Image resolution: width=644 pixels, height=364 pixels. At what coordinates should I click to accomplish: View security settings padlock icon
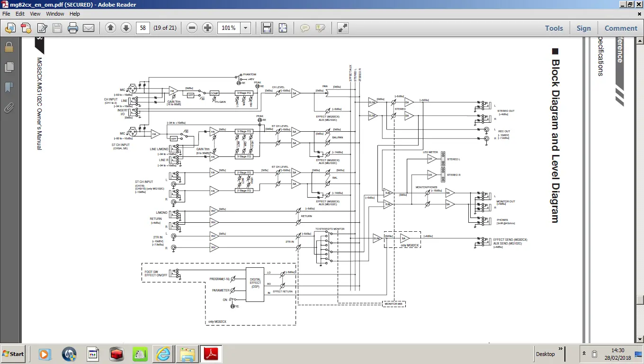point(9,47)
